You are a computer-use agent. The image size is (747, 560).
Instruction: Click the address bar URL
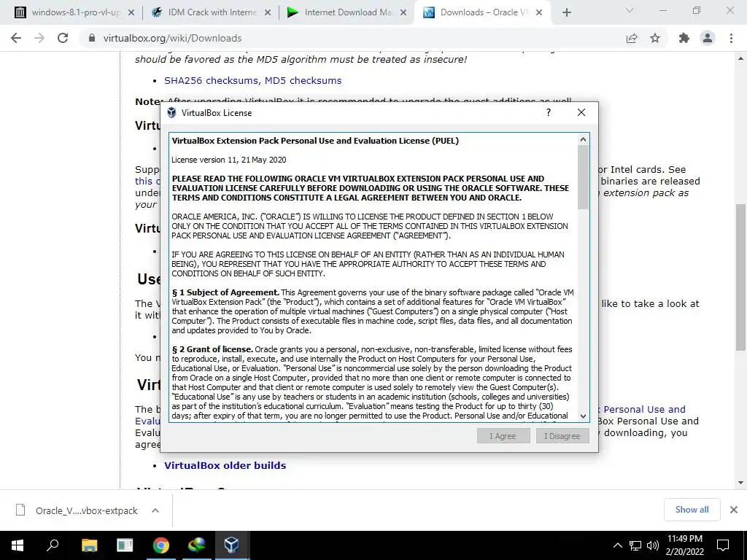[x=172, y=38]
